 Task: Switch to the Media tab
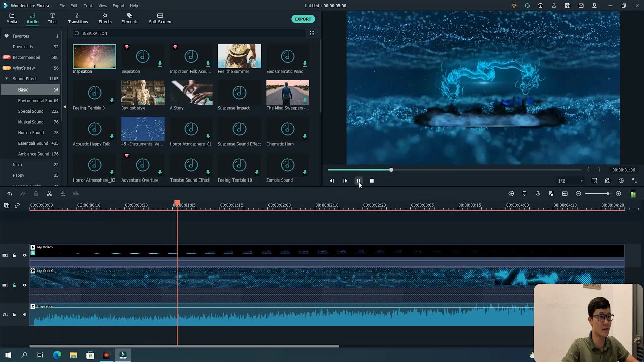11,19
